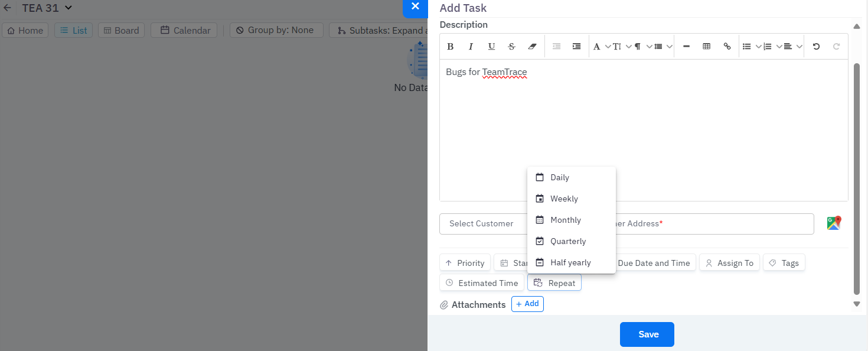Open the text alignment dropdown
Image resolution: width=868 pixels, height=351 pixels.
pyautogui.click(x=792, y=47)
